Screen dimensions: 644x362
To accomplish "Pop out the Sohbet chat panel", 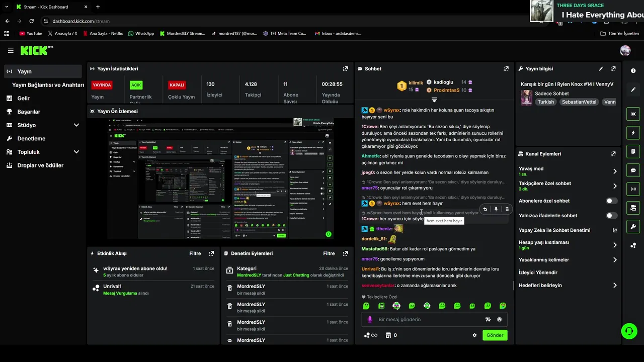I will click(x=506, y=69).
